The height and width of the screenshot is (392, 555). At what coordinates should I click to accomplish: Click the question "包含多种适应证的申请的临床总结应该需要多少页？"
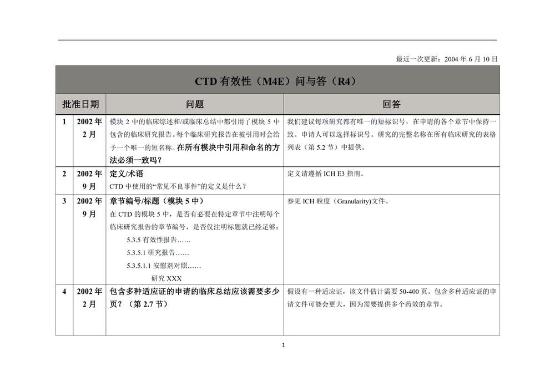pos(195,298)
